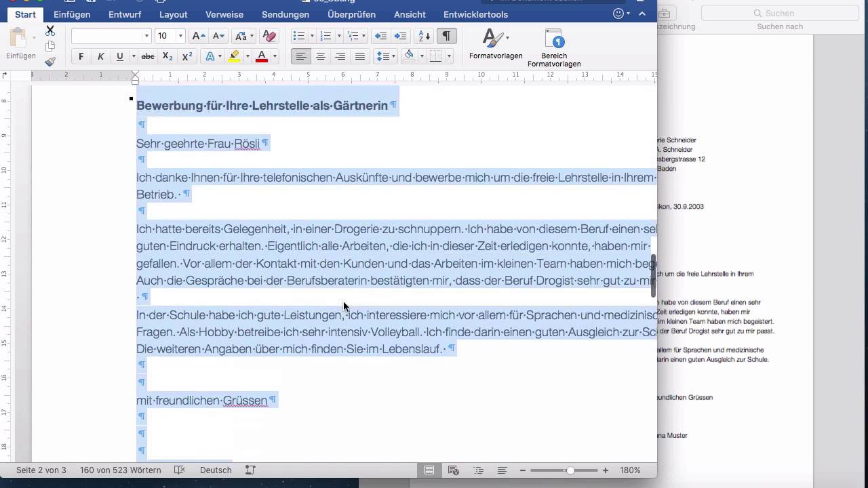Open font color dropdown arrow
This screenshot has height=488, width=868.
point(275,57)
